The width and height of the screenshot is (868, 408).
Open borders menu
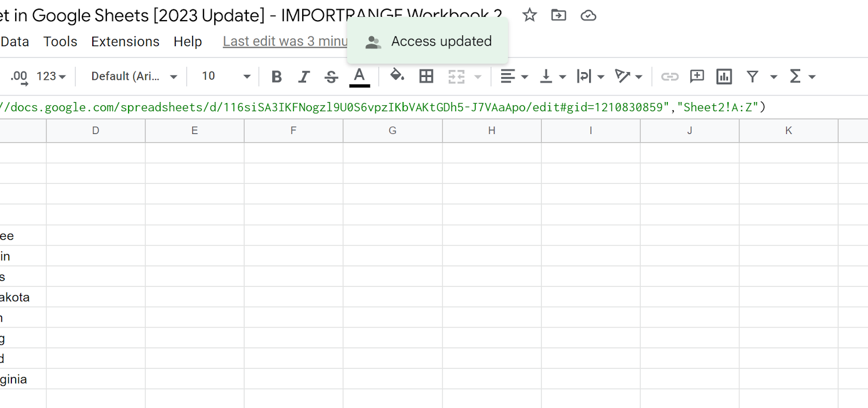[x=426, y=76]
